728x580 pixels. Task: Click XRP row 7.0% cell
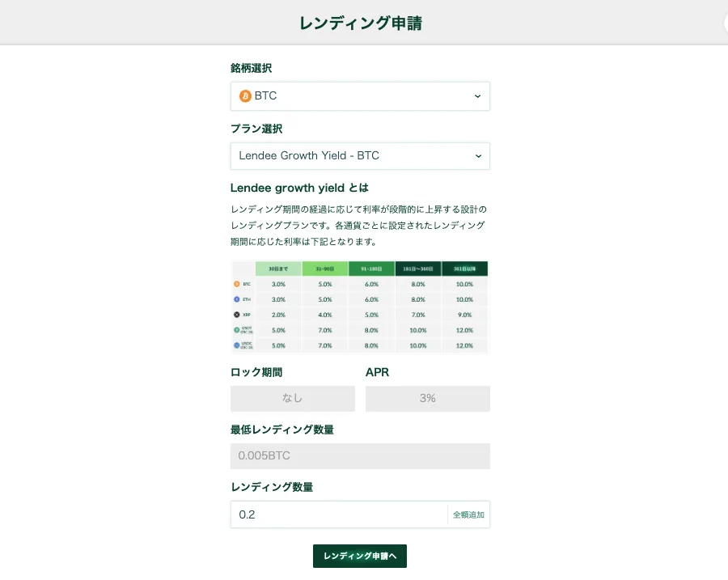point(418,315)
